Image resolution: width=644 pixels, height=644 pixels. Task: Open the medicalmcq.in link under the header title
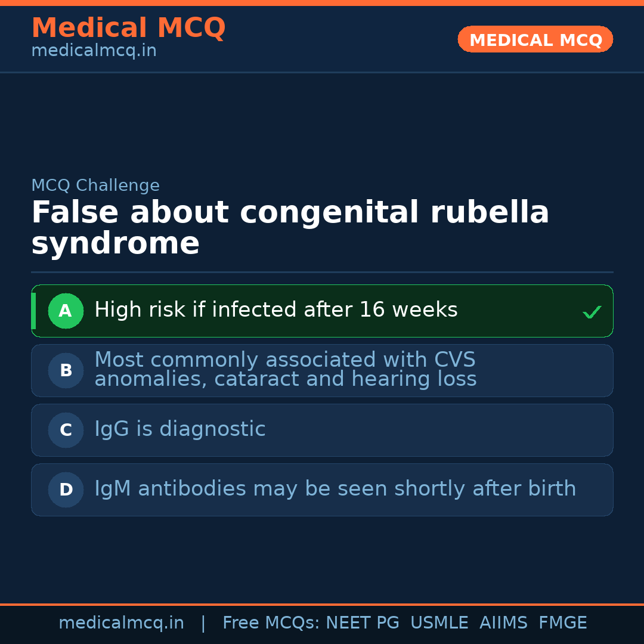[94, 51]
